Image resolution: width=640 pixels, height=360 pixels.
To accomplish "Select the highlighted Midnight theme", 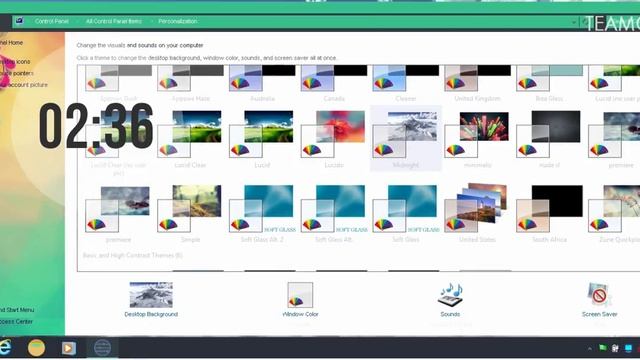I will click(406, 139).
